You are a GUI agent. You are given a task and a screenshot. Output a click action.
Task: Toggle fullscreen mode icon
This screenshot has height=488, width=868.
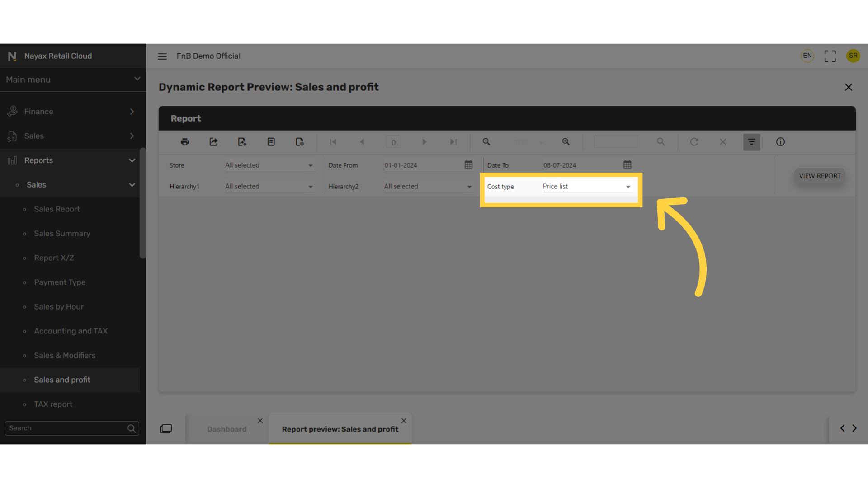coord(830,56)
